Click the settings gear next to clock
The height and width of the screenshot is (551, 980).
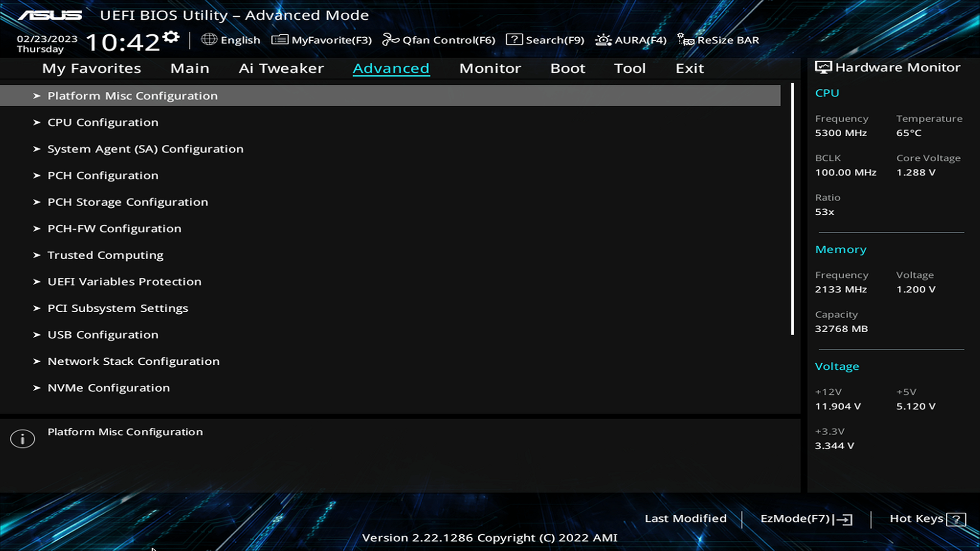point(171,37)
